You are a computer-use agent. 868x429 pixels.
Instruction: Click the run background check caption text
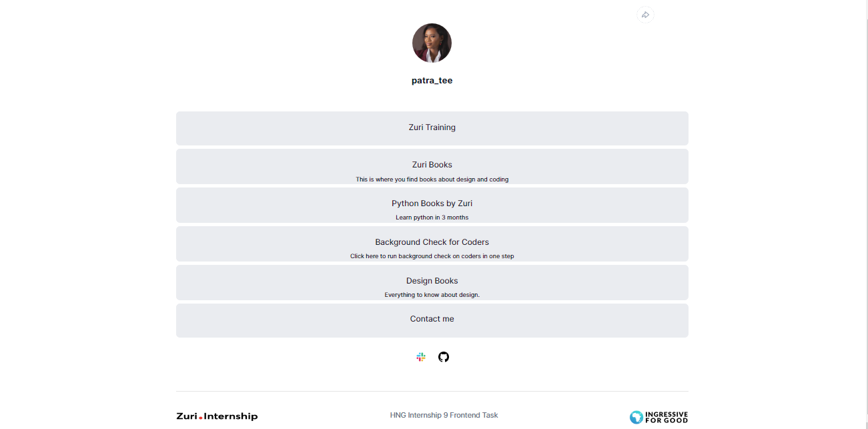click(x=432, y=256)
